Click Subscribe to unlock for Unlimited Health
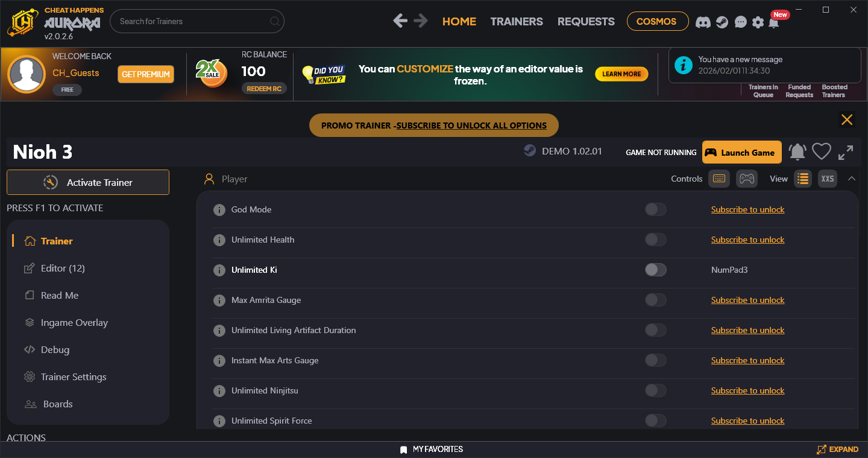 pyautogui.click(x=747, y=240)
